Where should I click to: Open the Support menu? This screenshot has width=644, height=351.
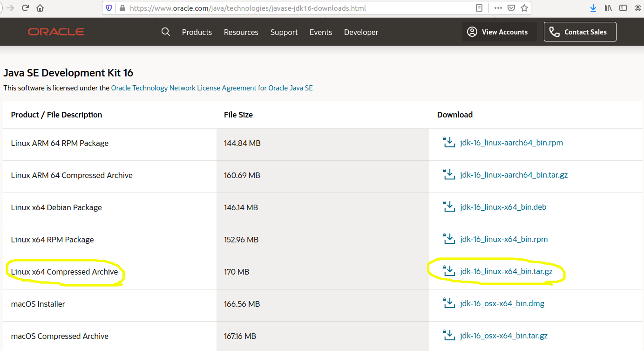pyautogui.click(x=284, y=32)
